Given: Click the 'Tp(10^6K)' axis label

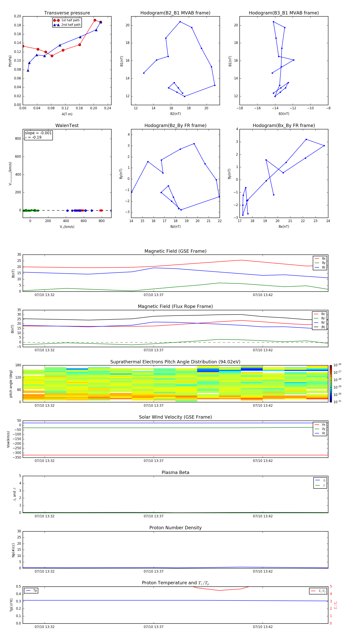Looking at the screenshot, I should (x=11, y=605).
